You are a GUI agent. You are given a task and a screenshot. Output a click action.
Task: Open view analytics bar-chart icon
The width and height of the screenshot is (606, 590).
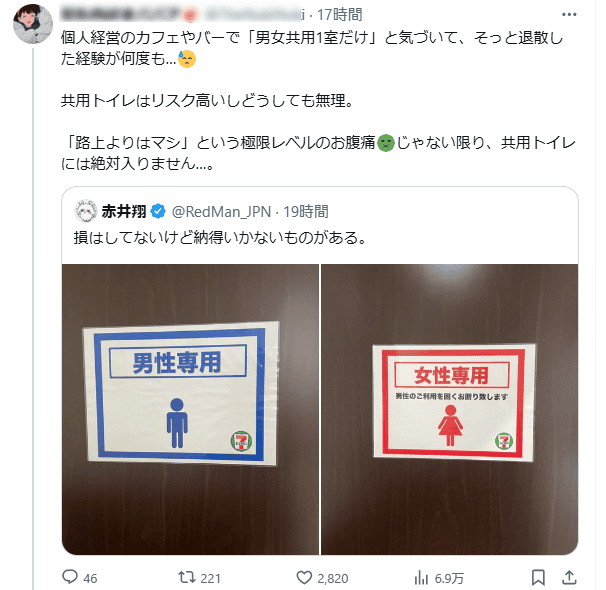tap(421, 578)
